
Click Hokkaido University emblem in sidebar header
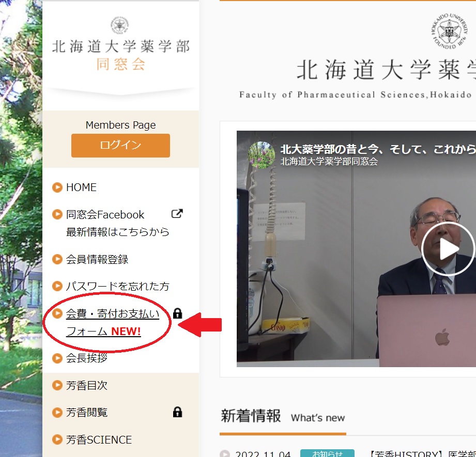[119, 25]
